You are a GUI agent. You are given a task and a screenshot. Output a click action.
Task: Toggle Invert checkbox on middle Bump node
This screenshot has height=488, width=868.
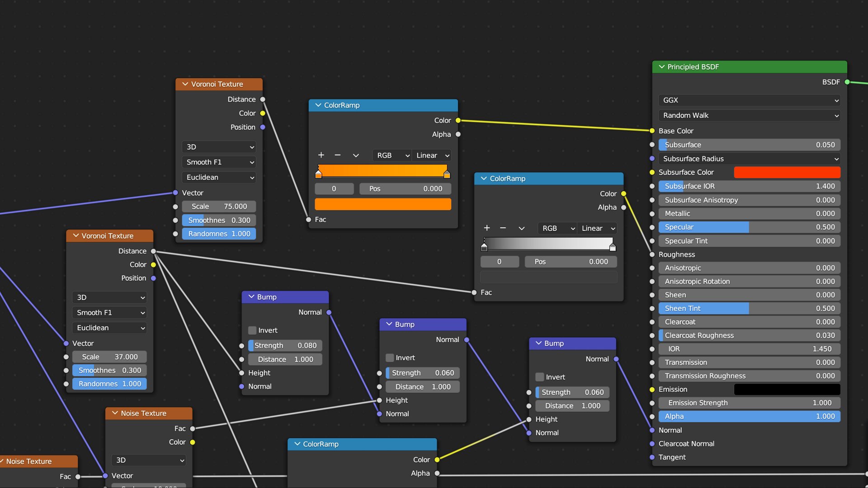pyautogui.click(x=390, y=358)
